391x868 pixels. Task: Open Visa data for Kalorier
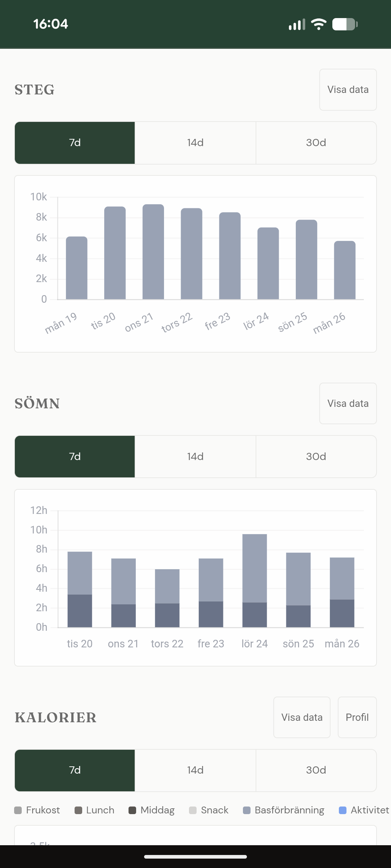point(302,717)
